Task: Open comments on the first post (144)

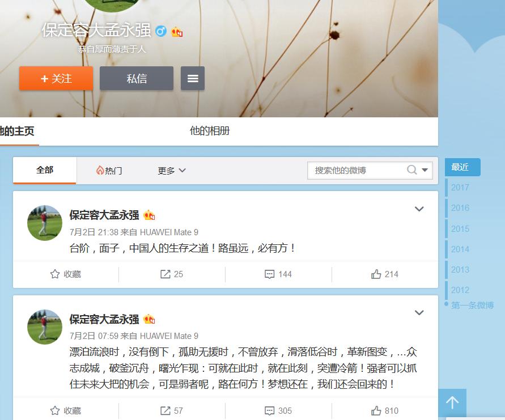Action: (x=278, y=274)
